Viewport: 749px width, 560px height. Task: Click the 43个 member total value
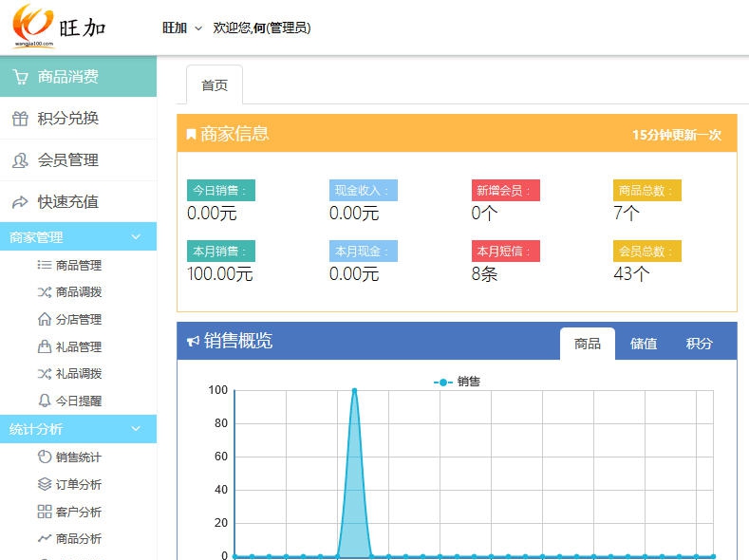point(631,274)
